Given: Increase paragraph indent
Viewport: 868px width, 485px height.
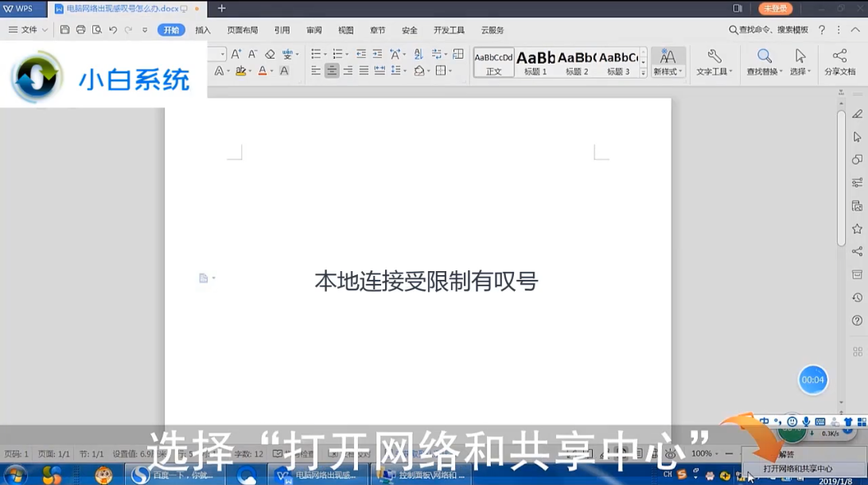Looking at the screenshot, I should tap(378, 53).
